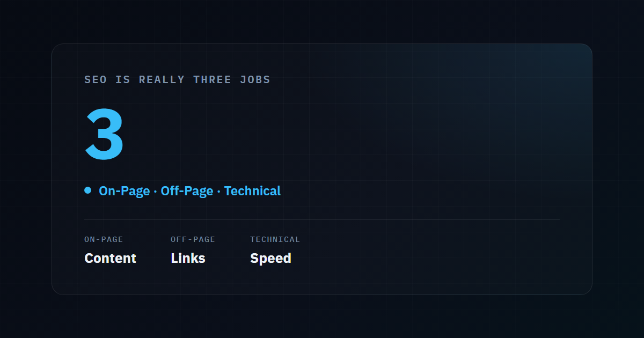Click the blue bullet dot before On-Page
Screen dimensions: 644x338
pyautogui.click(x=88, y=190)
